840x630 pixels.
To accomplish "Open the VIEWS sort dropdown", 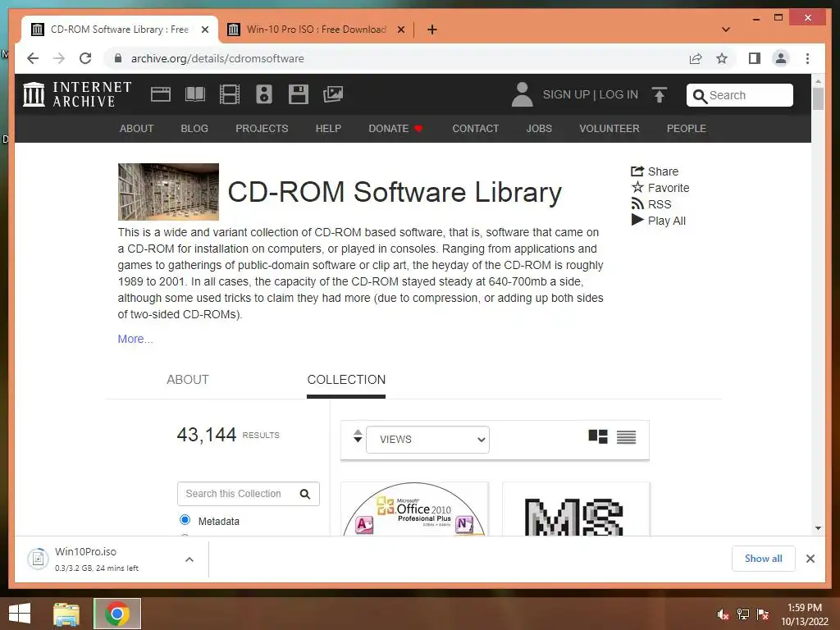I will (427, 440).
